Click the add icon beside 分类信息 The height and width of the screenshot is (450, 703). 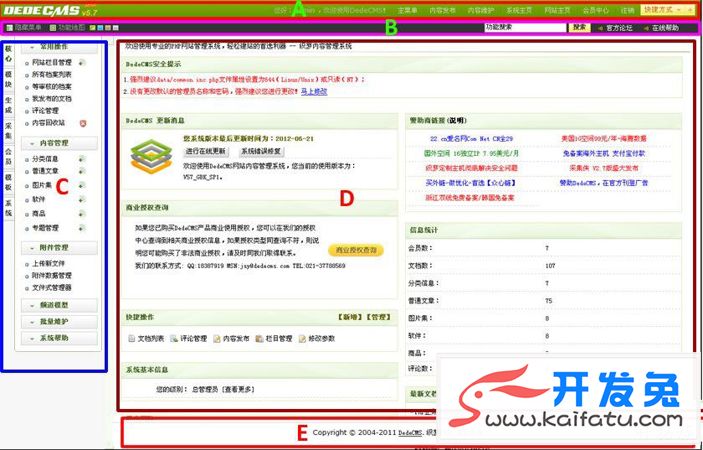(81, 159)
